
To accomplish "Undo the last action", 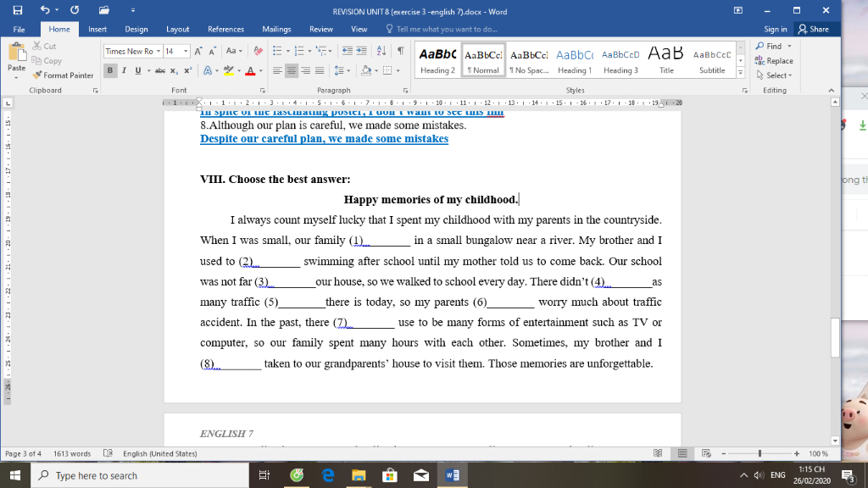I will point(45,10).
